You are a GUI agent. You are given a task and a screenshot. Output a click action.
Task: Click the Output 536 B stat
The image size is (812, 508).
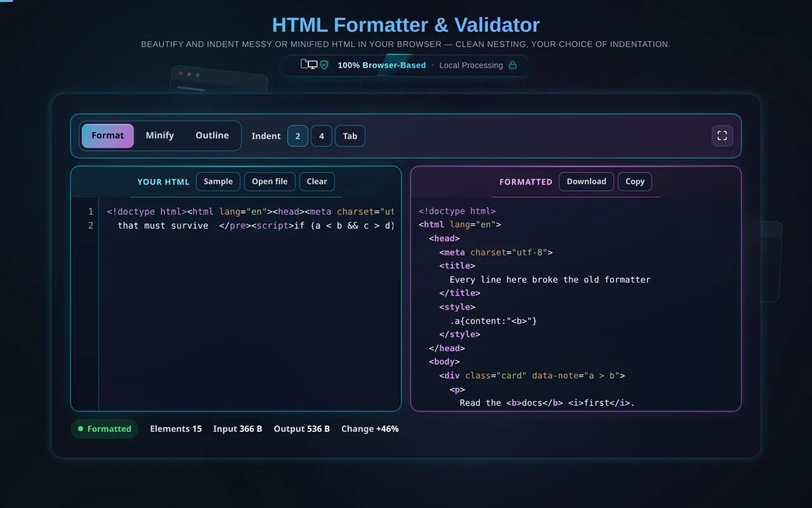click(301, 429)
